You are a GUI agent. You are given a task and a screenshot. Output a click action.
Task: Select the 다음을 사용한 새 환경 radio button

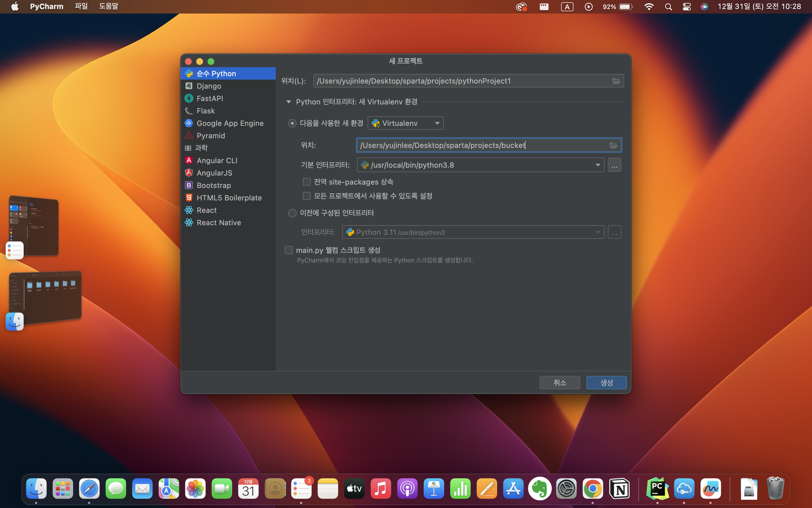pyautogui.click(x=292, y=123)
